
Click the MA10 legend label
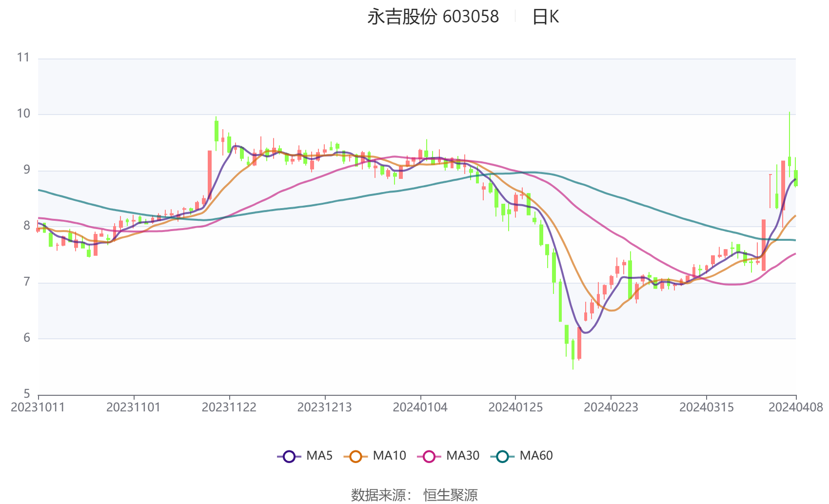(389, 456)
